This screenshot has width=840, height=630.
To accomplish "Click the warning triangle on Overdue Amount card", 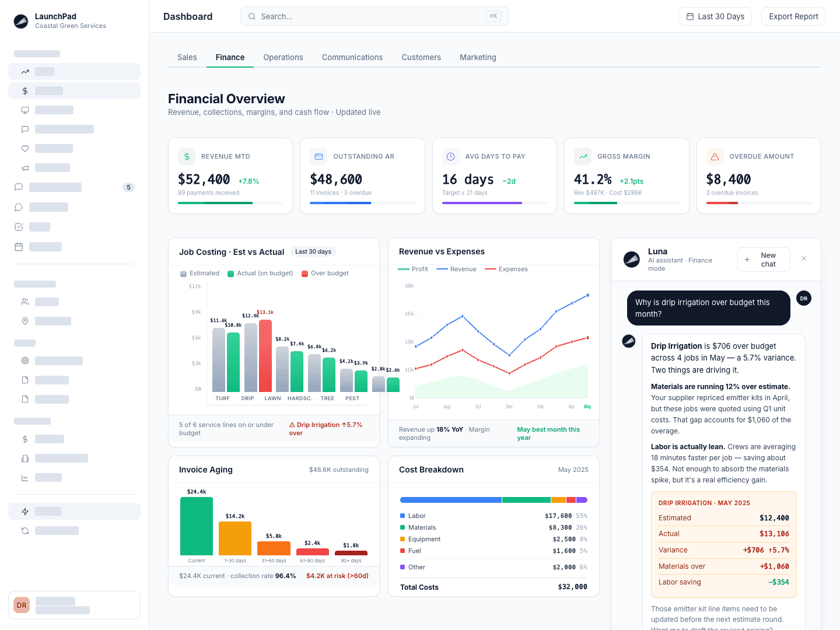I will [x=715, y=156].
